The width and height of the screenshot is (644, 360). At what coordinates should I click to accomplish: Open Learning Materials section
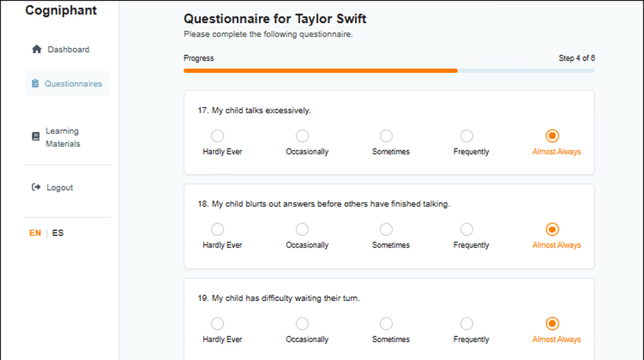point(62,137)
